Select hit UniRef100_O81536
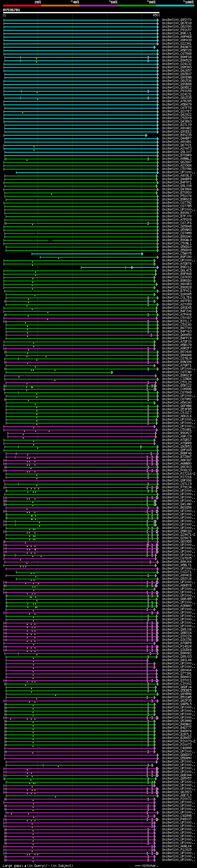The width and height of the screenshot is (197, 868). tap(176, 81)
